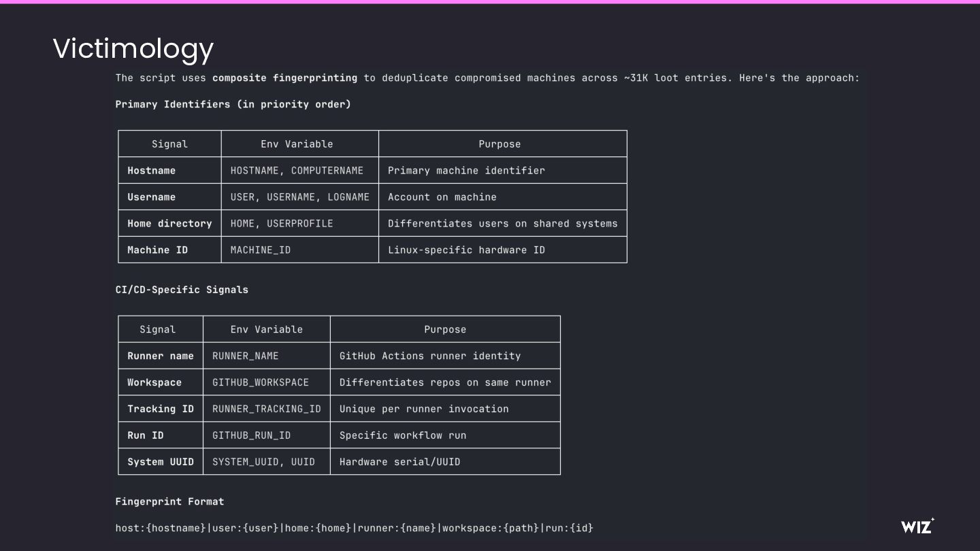Select the Runner name signal cell

[x=161, y=356]
